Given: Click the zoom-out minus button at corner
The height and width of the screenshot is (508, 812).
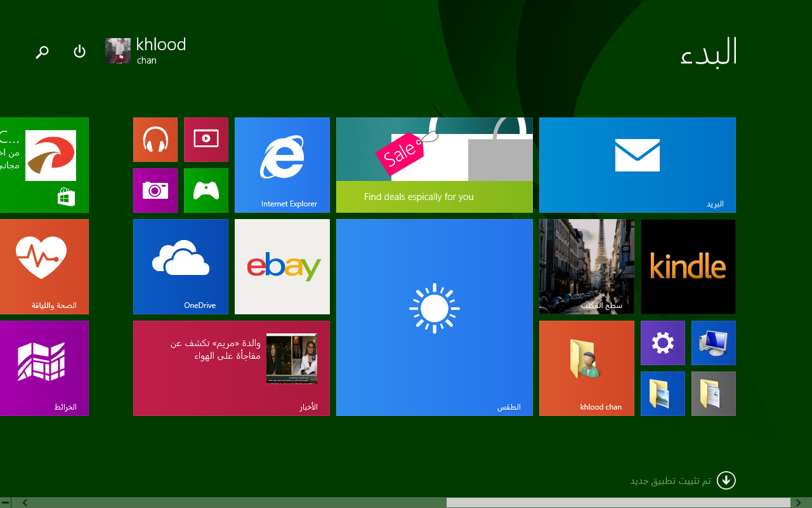Looking at the screenshot, I should [x=5, y=503].
